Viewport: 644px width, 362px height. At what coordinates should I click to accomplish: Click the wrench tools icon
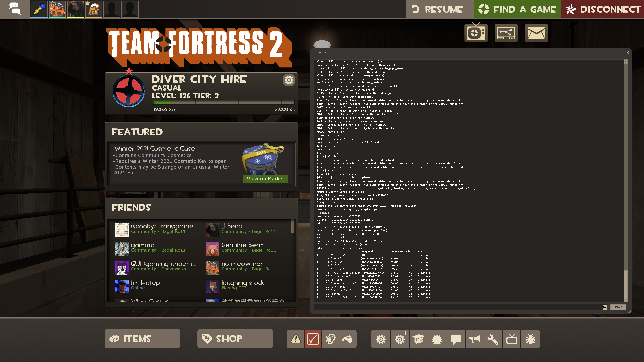point(493,339)
